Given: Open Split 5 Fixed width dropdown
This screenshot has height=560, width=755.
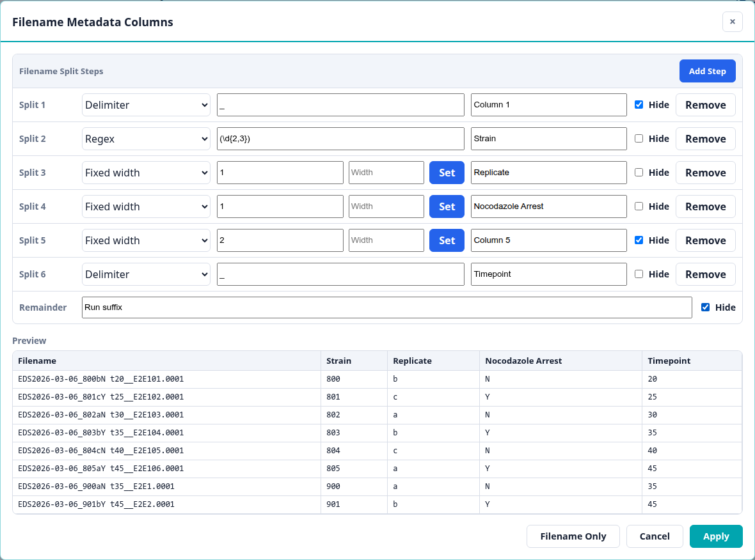Looking at the screenshot, I should pyautogui.click(x=146, y=240).
